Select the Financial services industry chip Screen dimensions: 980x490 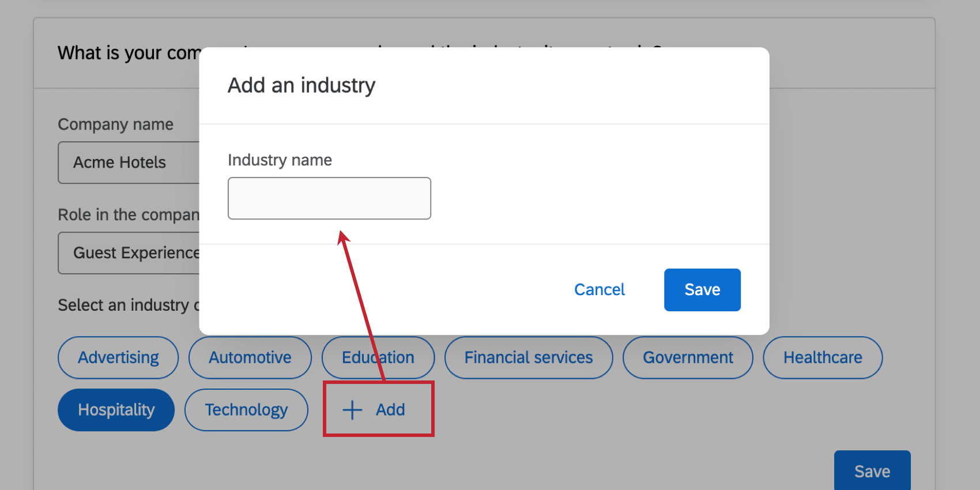pos(528,357)
